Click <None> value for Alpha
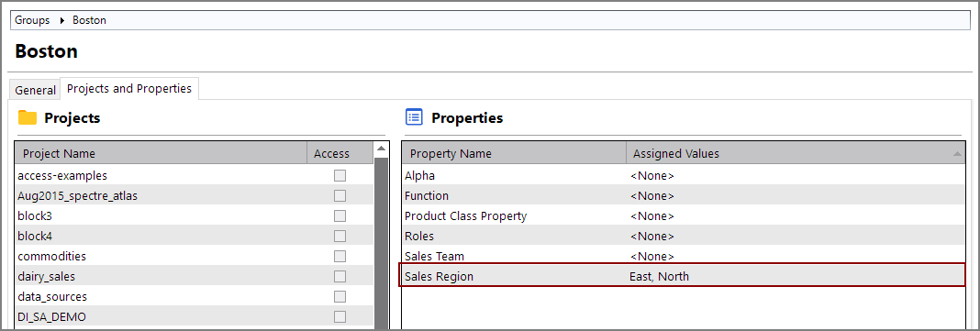The image size is (980, 331). [652, 176]
